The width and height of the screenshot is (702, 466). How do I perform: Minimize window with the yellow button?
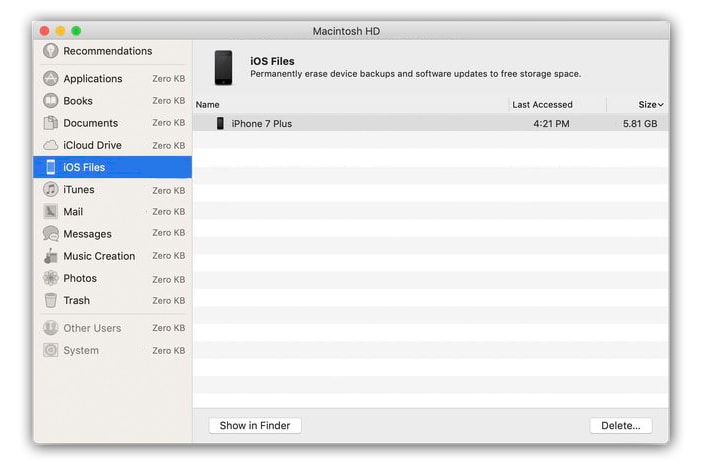[60, 30]
